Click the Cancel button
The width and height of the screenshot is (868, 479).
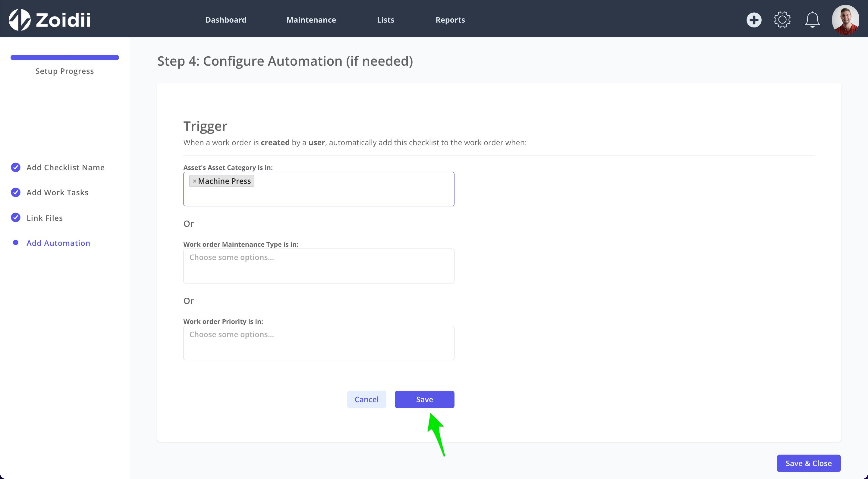366,399
